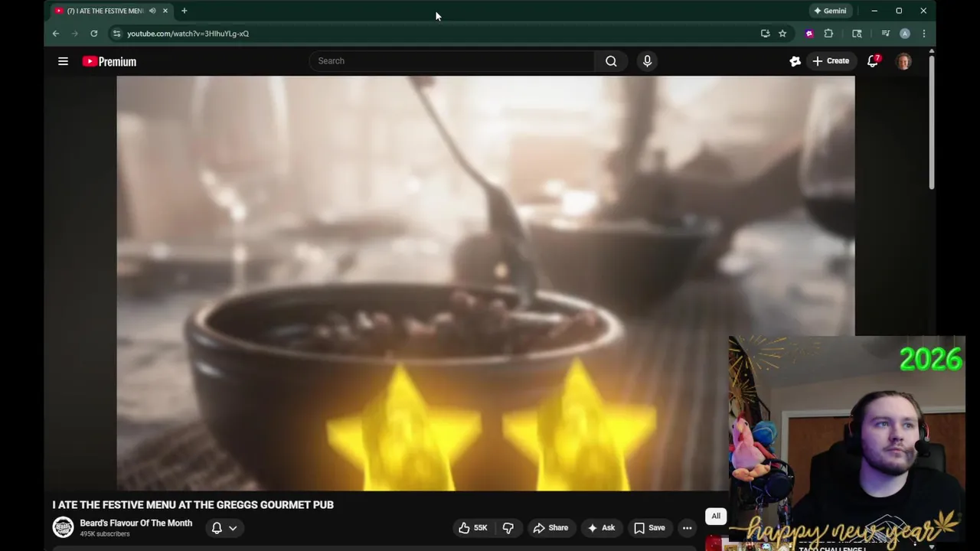This screenshot has width=980, height=551.
Task: Click the video title I ATE THE FESTIVE MENU
Action: [193, 505]
